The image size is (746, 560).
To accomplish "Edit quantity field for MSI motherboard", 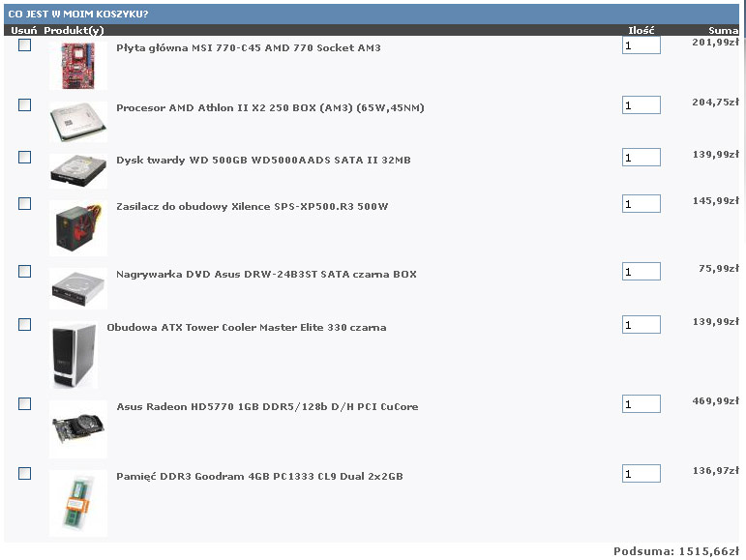I will click(x=642, y=45).
